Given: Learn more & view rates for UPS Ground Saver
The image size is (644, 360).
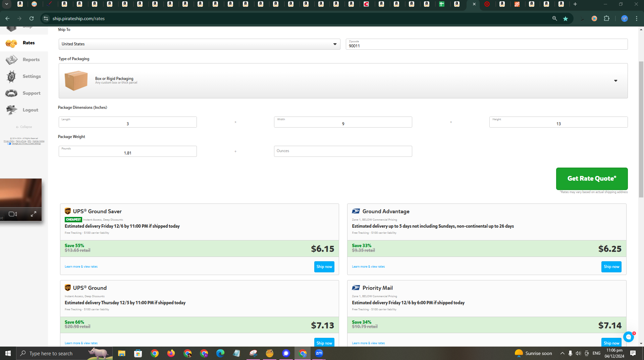Looking at the screenshot, I should pyautogui.click(x=81, y=267).
